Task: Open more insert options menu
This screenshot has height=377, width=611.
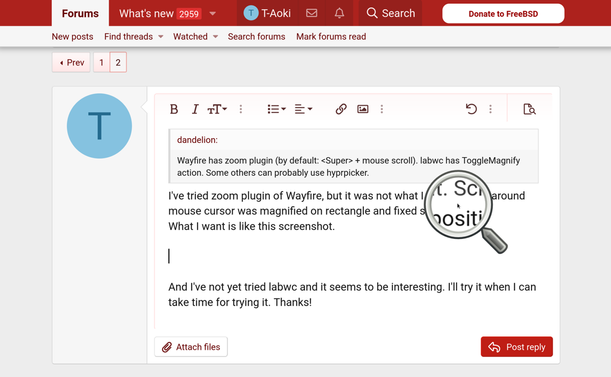Action: 382,109
